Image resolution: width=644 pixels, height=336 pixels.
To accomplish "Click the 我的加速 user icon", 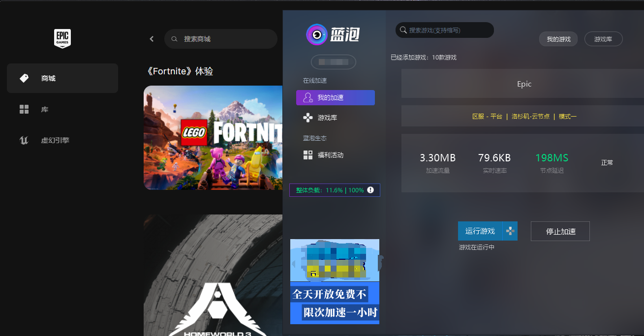I will [x=308, y=97].
